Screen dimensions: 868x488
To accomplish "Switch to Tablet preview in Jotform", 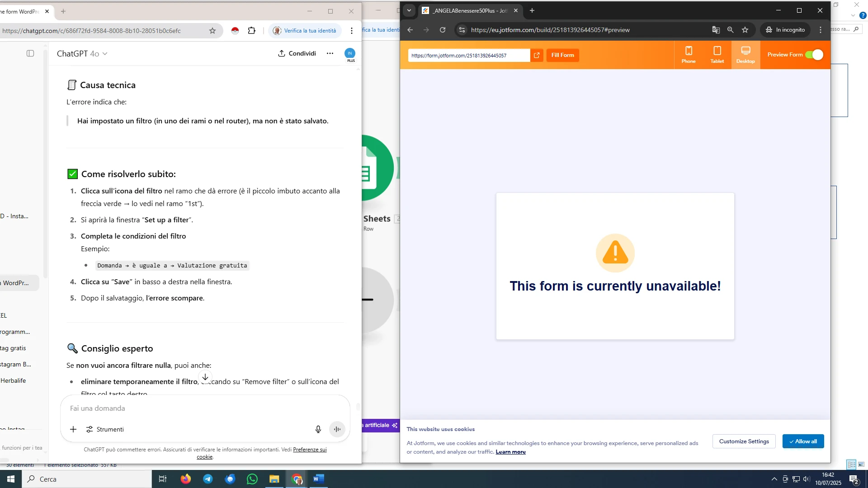I will coord(717,54).
